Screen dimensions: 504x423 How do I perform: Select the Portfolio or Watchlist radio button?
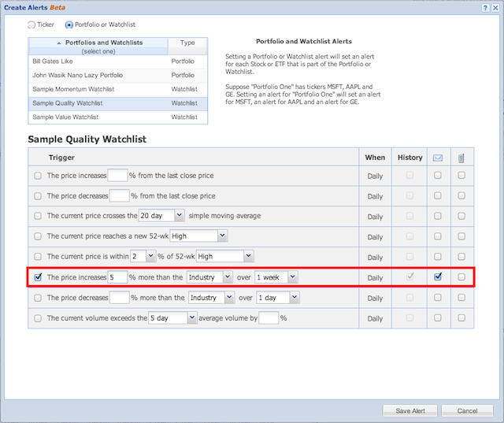pyautogui.click(x=69, y=24)
